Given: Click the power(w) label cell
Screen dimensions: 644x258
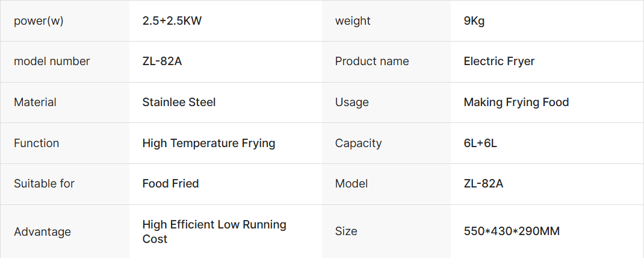Looking at the screenshot, I should pos(39,21).
